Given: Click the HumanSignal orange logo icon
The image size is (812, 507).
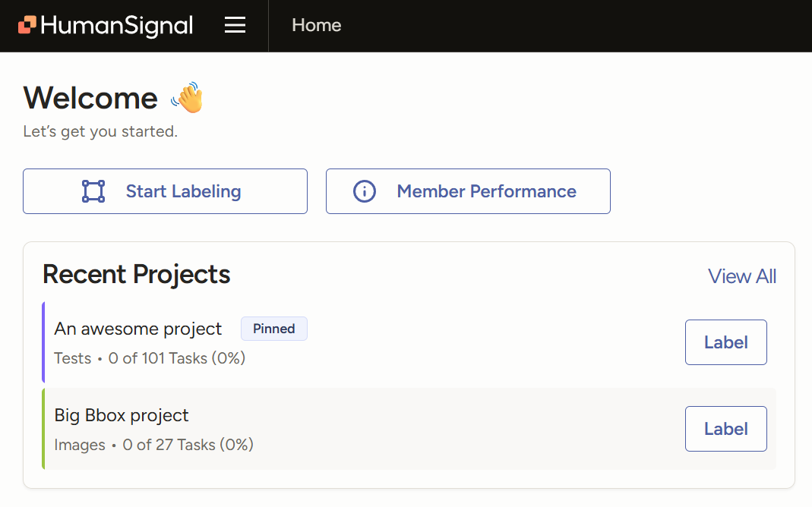Looking at the screenshot, I should pos(27,26).
